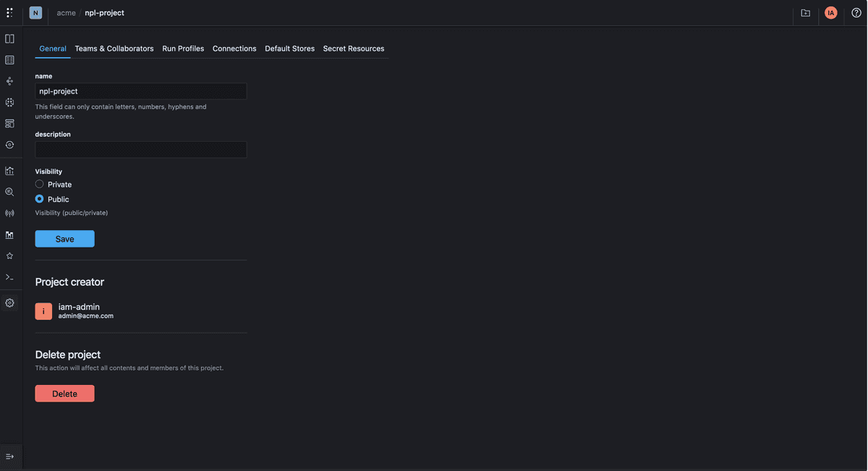This screenshot has height=471, width=868.
Task: Click the iam-admin creator name
Action: [x=79, y=307]
